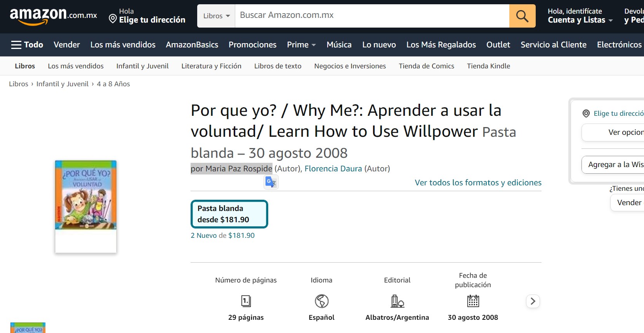Open AmazonBasics from the nav bar
This screenshot has width=644, height=333.
coord(192,45)
